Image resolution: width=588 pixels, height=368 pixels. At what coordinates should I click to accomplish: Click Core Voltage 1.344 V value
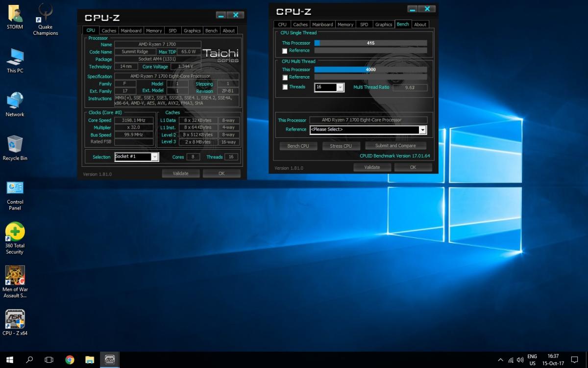coord(185,67)
